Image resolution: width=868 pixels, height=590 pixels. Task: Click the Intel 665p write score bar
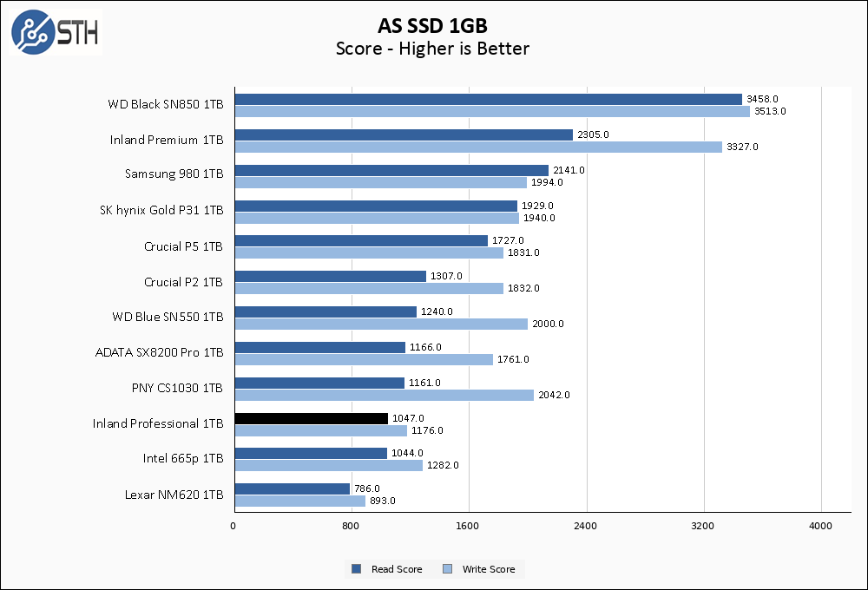click(329, 465)
